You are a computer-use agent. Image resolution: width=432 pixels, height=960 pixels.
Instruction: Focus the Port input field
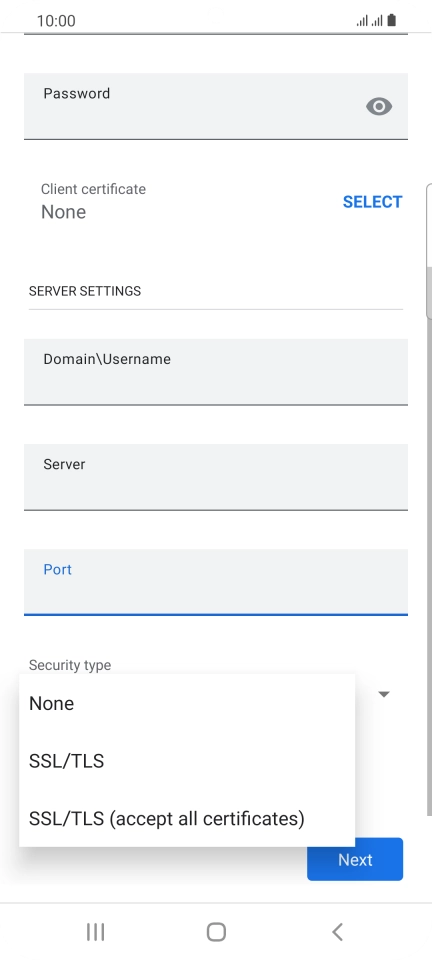[216, 582]
